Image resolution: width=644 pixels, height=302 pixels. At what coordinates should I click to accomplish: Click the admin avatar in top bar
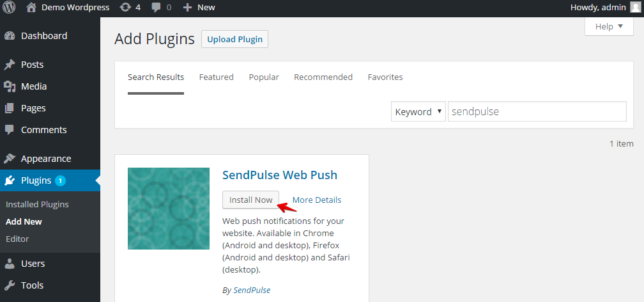click(x=635, y=8)
